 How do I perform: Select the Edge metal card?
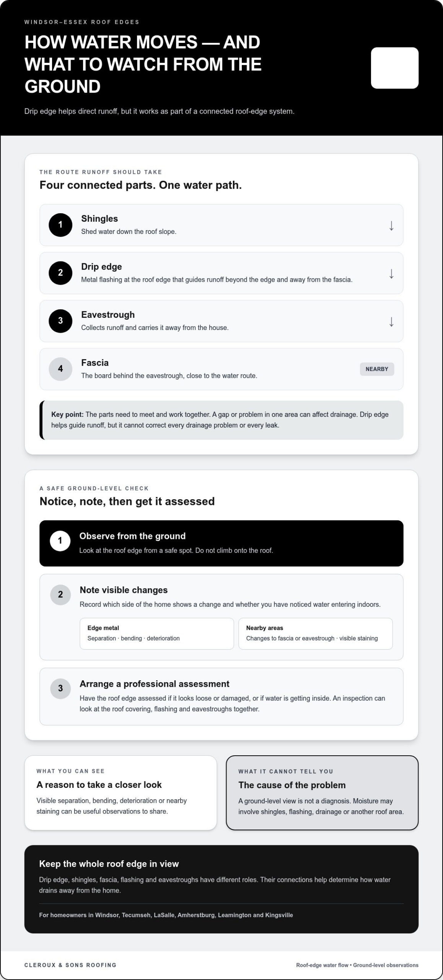(157, 634)
